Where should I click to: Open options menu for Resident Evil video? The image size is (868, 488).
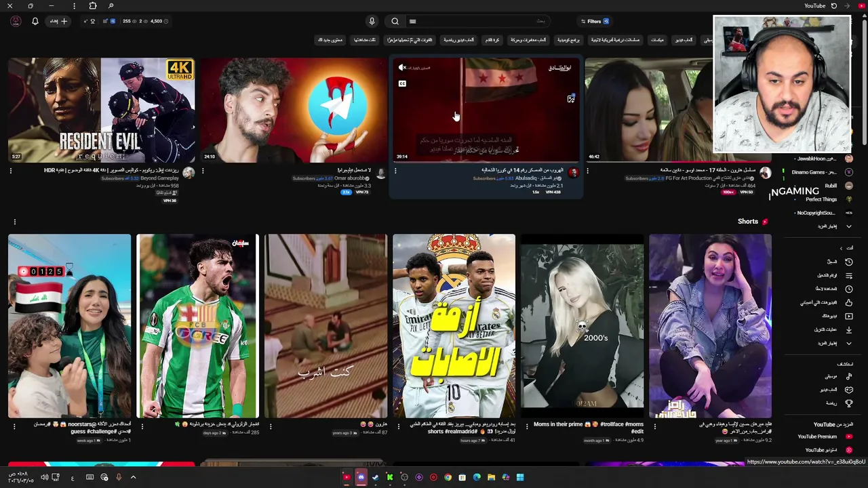(11, 171)
